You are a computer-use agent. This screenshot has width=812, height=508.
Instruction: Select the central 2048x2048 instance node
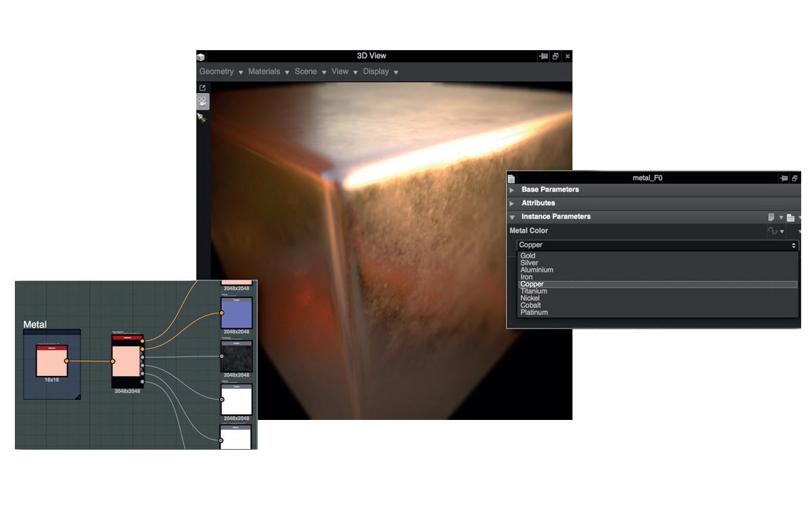127,360
